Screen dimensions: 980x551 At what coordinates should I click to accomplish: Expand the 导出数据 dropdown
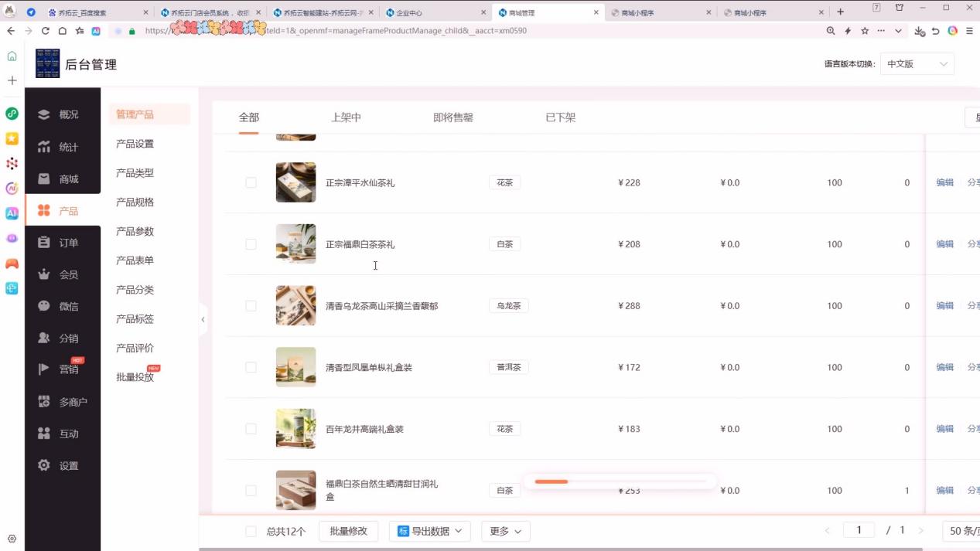pos(429,531)
